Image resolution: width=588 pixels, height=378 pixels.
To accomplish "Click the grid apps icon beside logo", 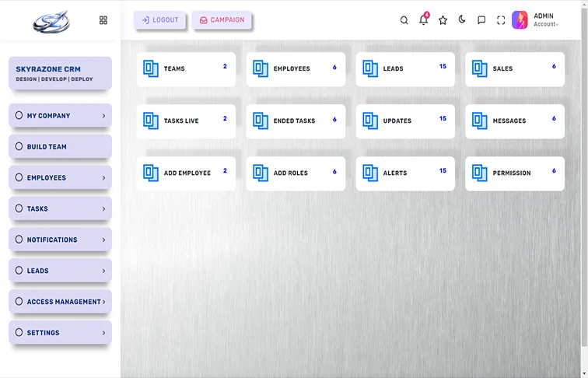I will 103,20.
